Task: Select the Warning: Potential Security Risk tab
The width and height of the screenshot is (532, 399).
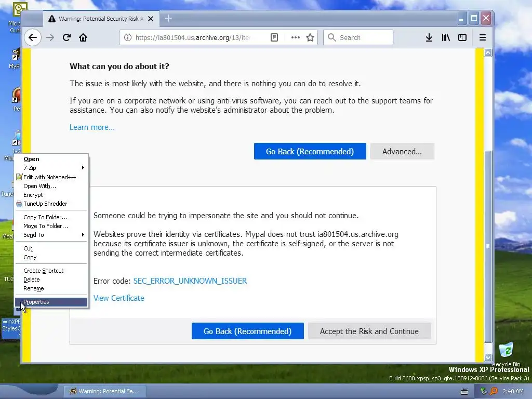Action: click(x=100, y=19)
